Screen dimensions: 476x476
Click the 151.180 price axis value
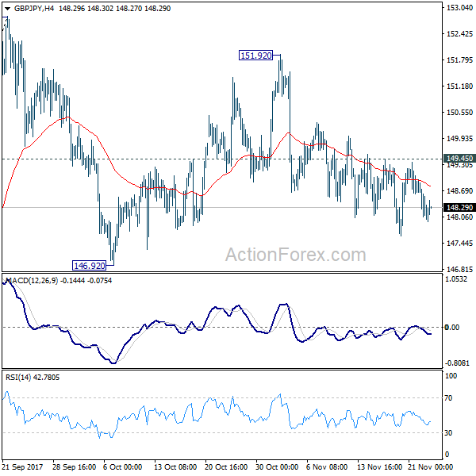point(459,86)
